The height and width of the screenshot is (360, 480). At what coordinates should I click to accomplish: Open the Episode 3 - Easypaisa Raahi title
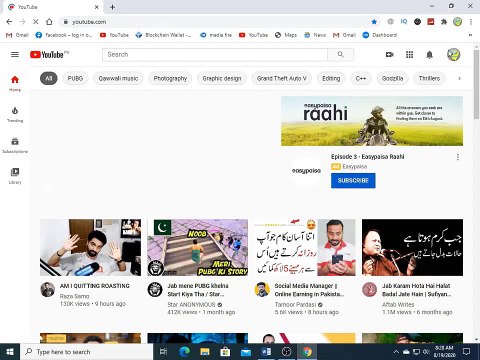(x=367, y=157)
